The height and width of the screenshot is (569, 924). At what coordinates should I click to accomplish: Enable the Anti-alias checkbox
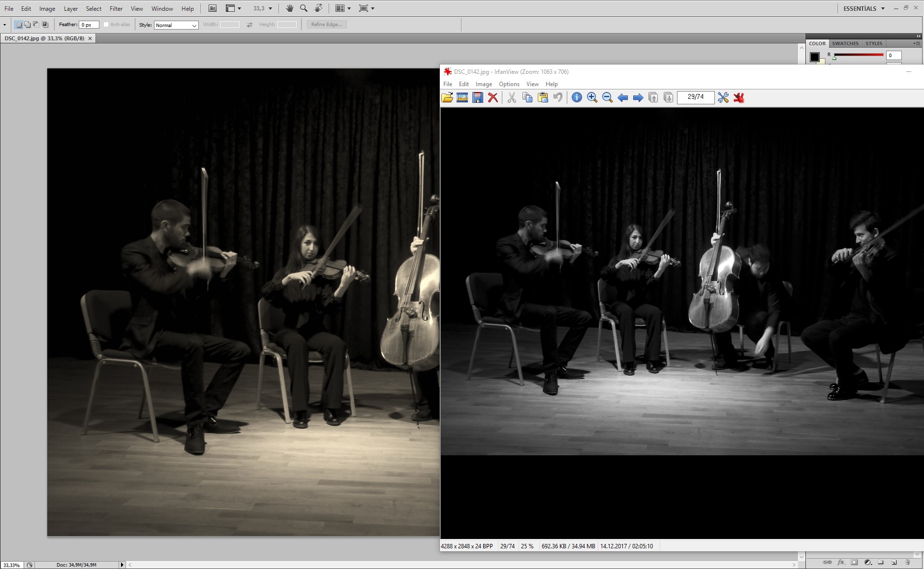pyautogui.click(x=106, y=25)
